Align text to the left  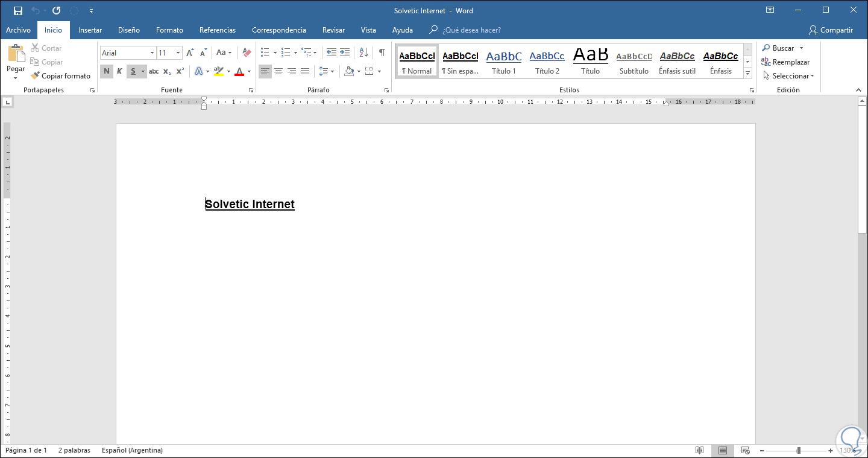[x=265, y=72]
